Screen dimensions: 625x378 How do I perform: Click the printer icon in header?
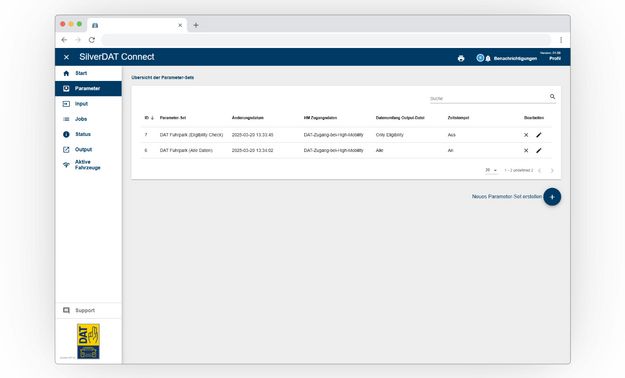[461, 59]
